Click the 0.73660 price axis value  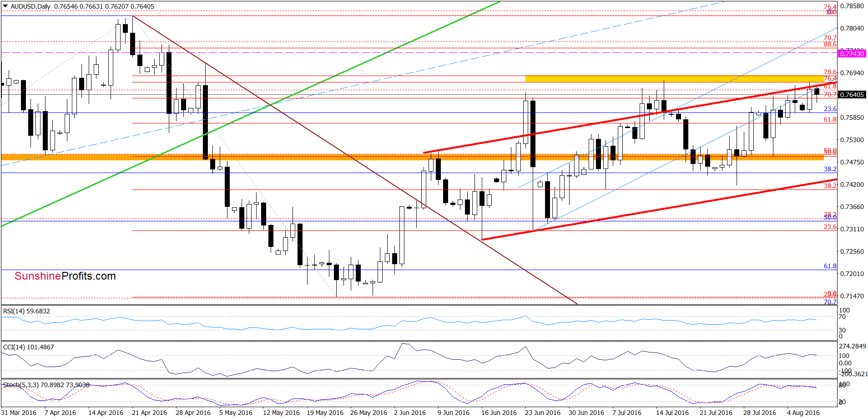point(852,207)
